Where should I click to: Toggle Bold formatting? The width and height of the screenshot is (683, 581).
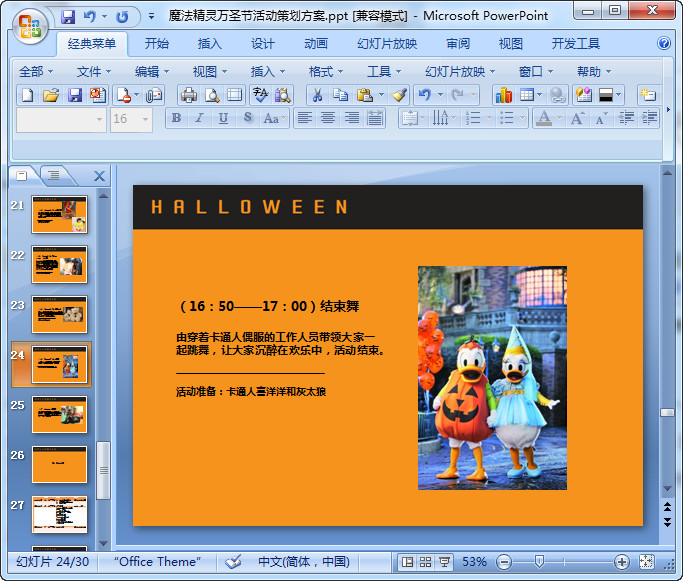[176, 118]
